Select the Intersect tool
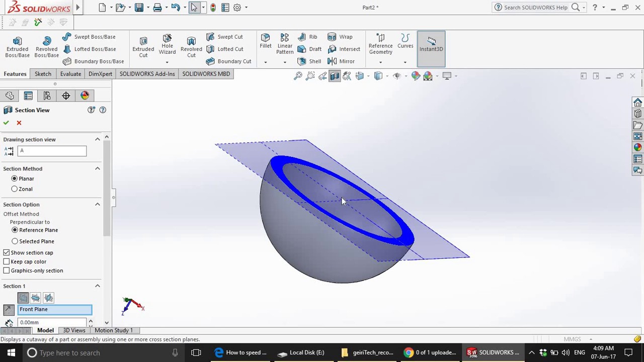 (x=344, y=49)
